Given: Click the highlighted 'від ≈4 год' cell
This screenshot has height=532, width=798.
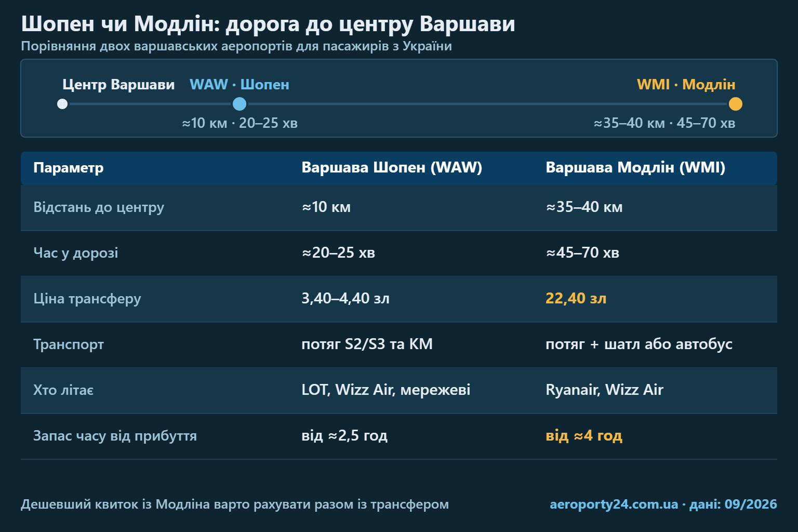Looking at the screenshot, I should pyautogui.click(x=584, y=436).
